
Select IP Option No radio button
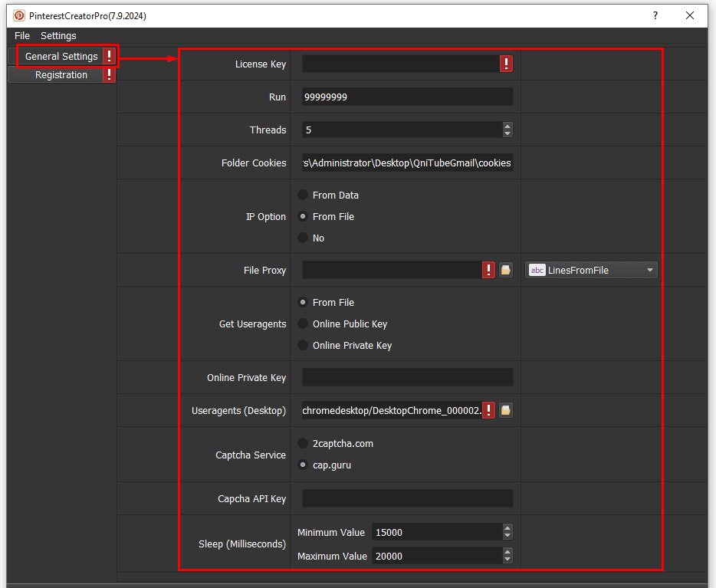pyautogui.click(x=303, y=238)
